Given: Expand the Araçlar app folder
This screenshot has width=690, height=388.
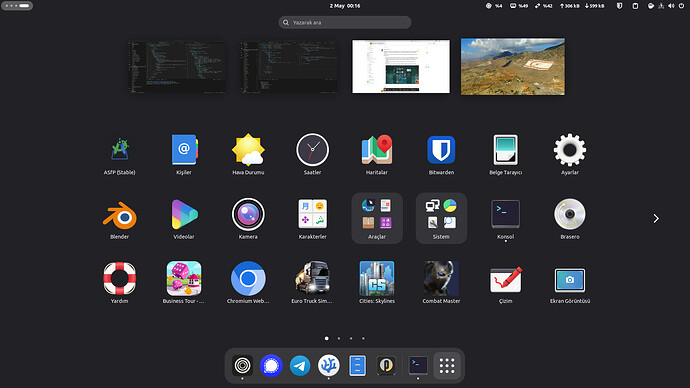Looking at the screenshot, I should (x=377, y=218).
